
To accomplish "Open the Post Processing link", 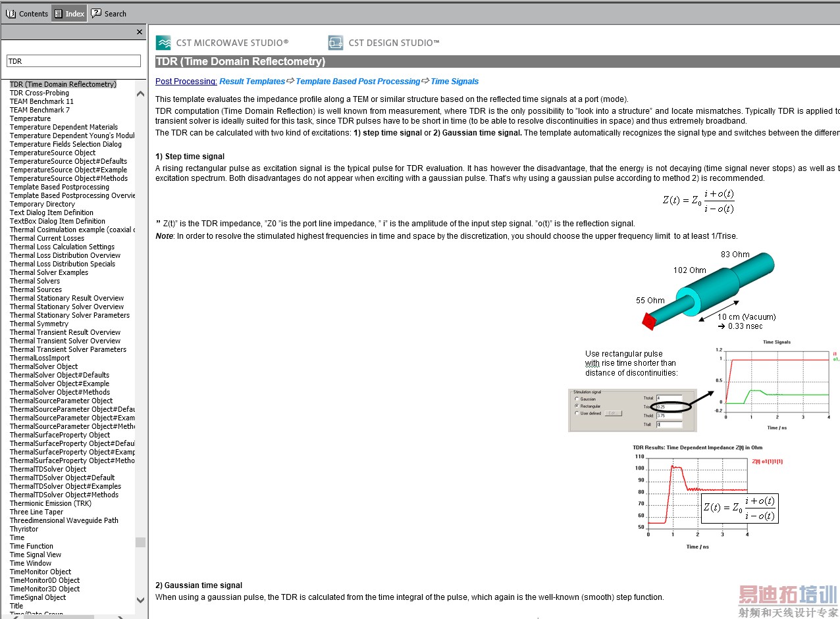I will pos(186,82).
